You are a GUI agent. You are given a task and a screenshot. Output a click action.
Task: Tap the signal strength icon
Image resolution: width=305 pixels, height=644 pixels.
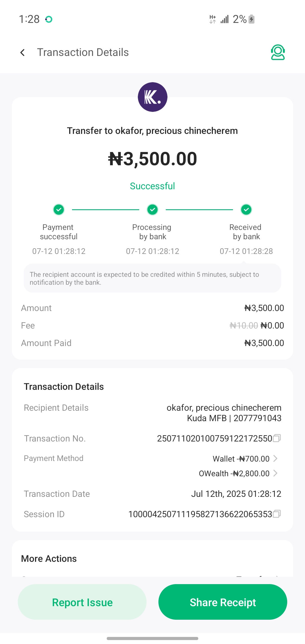click(x=225, y=19)
